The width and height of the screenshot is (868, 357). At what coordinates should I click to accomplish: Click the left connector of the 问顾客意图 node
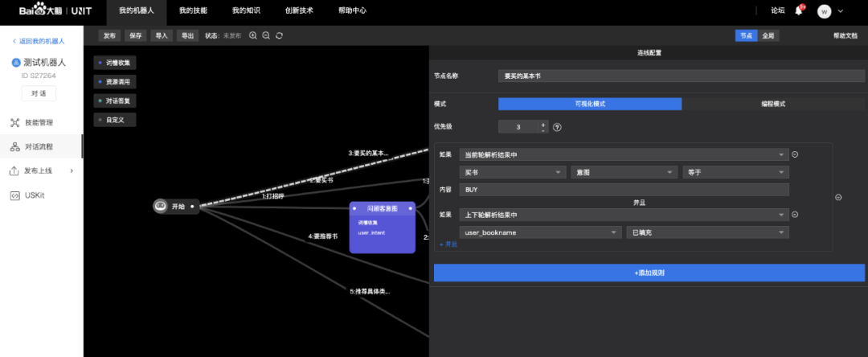click(354, 209)
